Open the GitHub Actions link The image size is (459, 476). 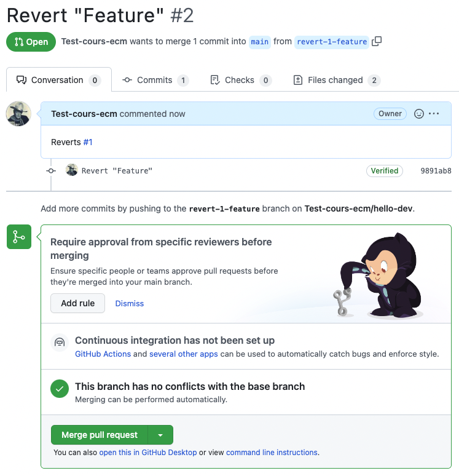[103, 354]
